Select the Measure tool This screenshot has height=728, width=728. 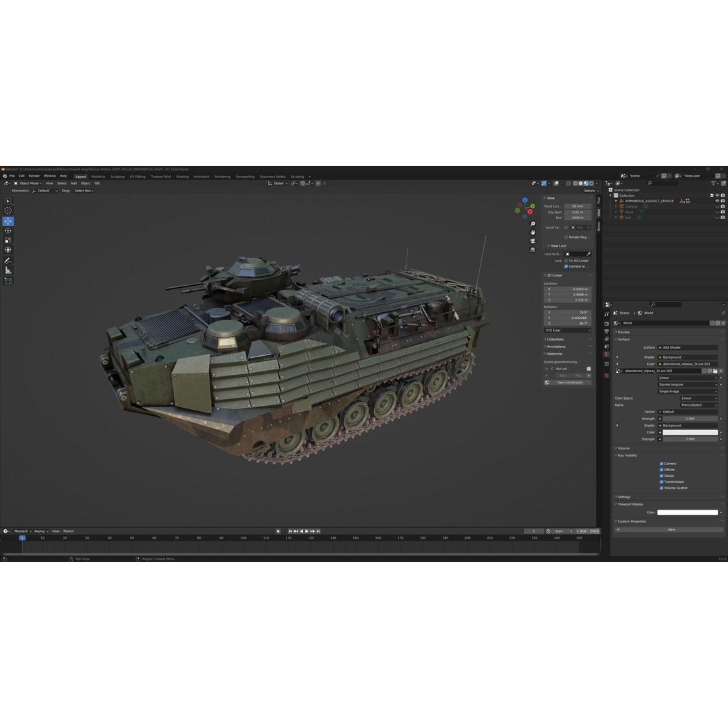tap(8, 270)
